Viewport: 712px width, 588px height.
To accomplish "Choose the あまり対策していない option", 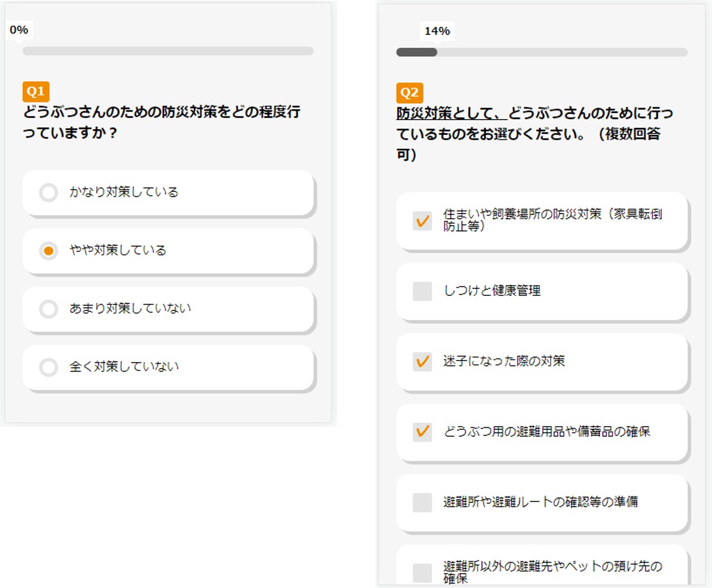I will (x=49, y=309).
